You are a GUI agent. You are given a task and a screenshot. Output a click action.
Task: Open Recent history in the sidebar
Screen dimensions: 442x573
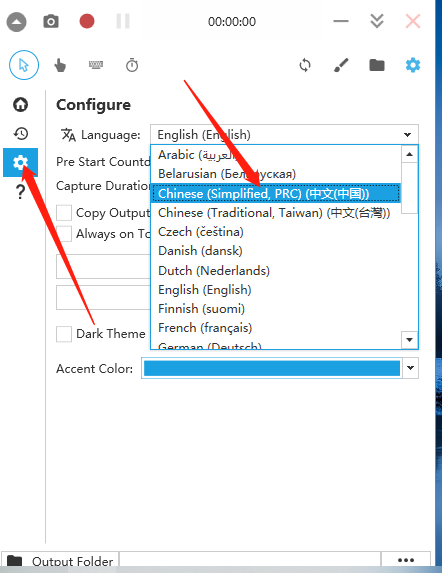point(20,133)
